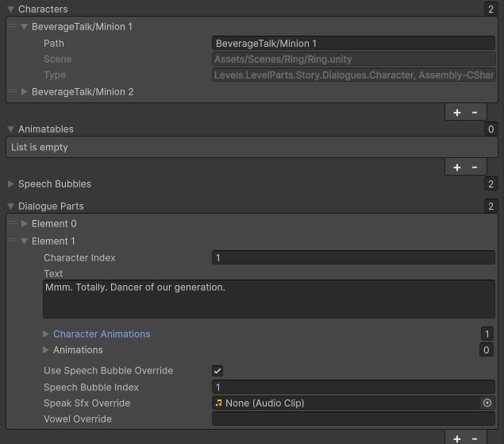
Task: Click drag handle for Dialogue Parts Element 1
Action: pos(13,241)
